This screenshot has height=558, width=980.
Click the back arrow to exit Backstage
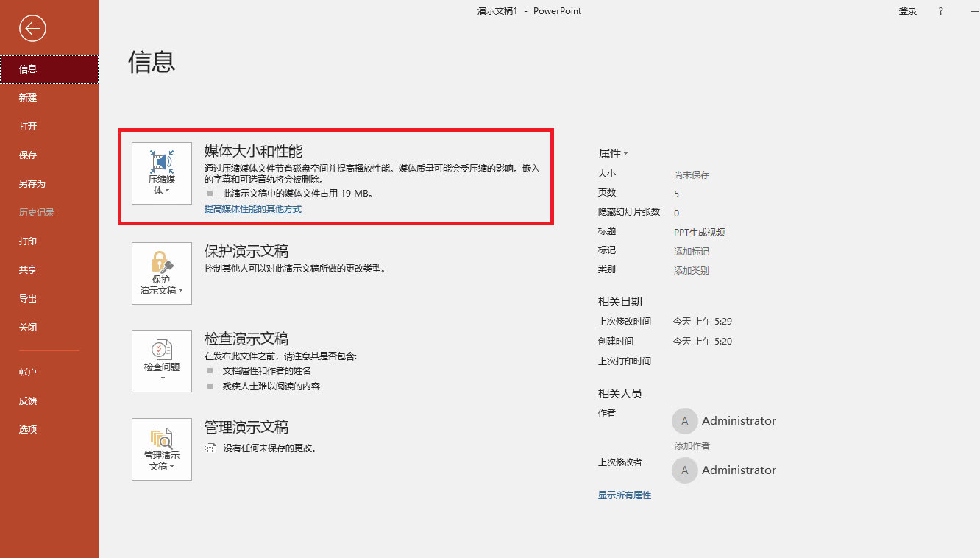pyautogui.click(x=33, y=29)
